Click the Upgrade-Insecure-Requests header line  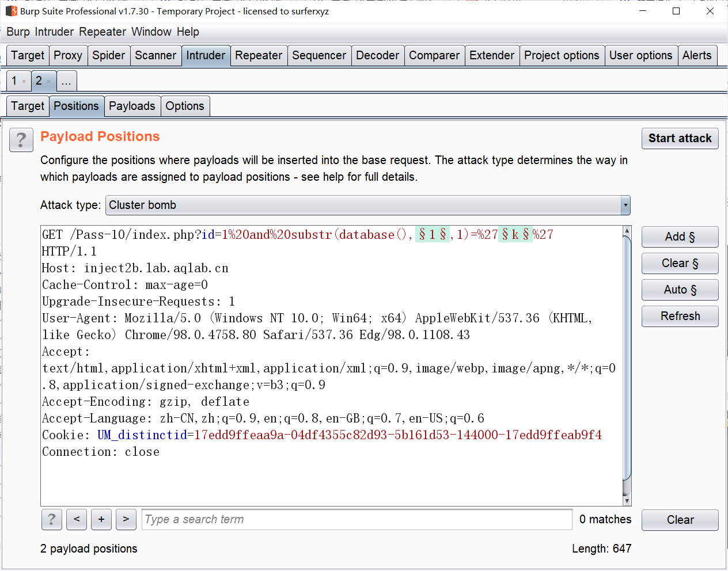[x=139, y=301]
